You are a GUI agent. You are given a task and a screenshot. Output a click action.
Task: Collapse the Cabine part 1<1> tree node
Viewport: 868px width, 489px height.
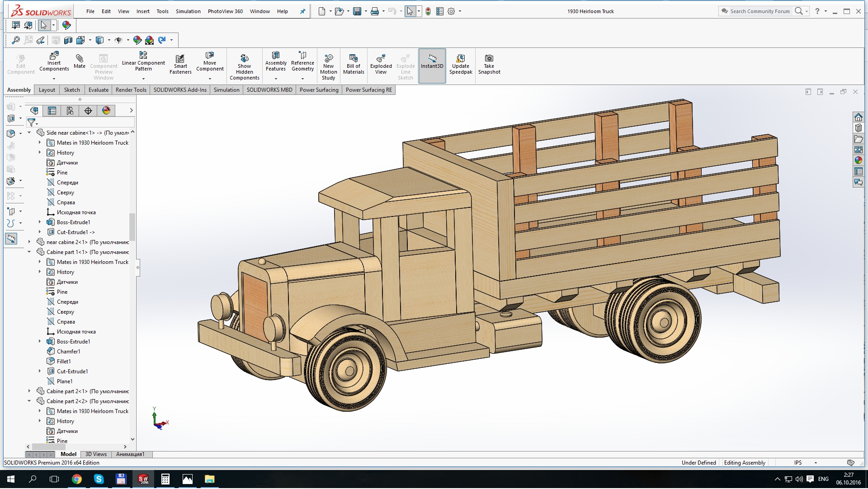(29, 252)
